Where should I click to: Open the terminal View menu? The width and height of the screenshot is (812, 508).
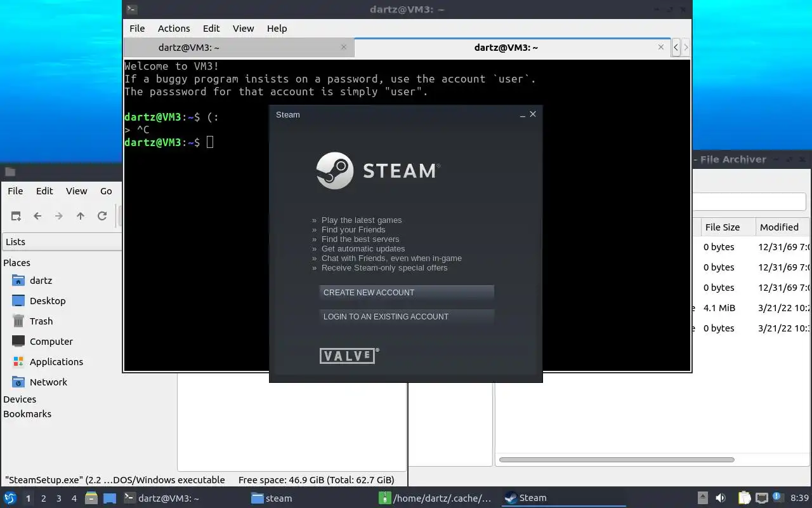pos(243,29)
